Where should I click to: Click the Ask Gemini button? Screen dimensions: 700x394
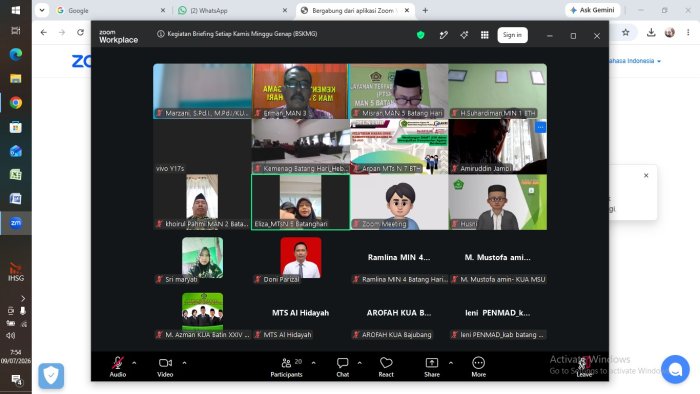592,10
